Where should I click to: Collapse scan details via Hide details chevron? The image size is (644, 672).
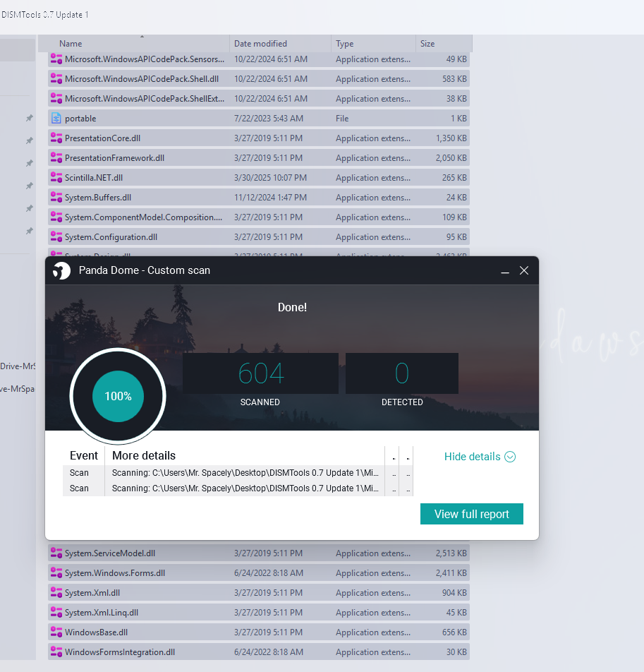coord(510,457)
